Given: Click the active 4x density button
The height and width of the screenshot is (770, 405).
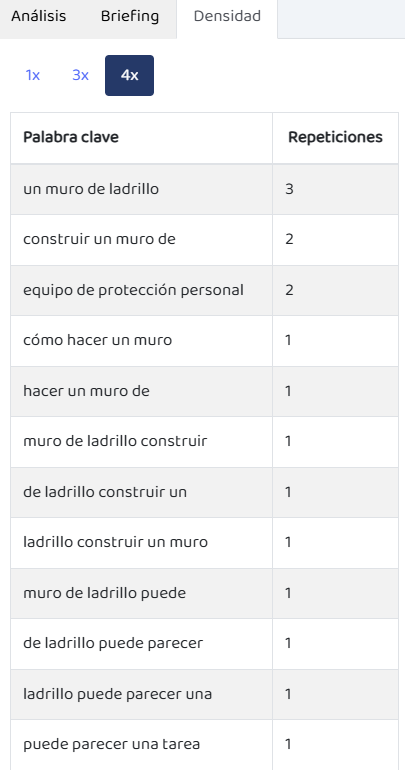Looking at the screenshot, I should pos(130,76).
